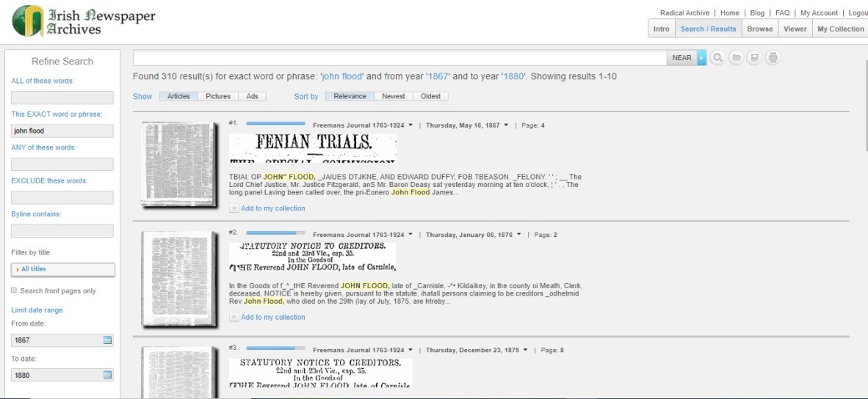Expand date dropdown for May 16, 1867
The image size is (868, 399).
tap(506, 125)
